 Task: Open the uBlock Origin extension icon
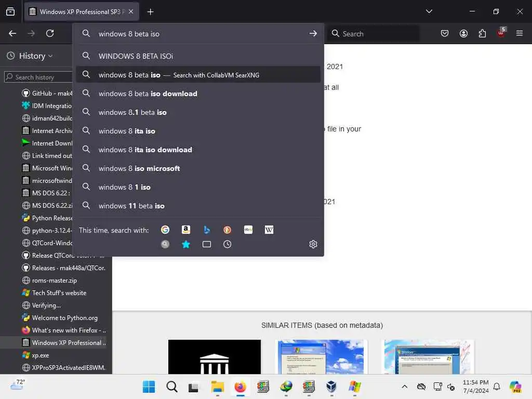(501, 33)
